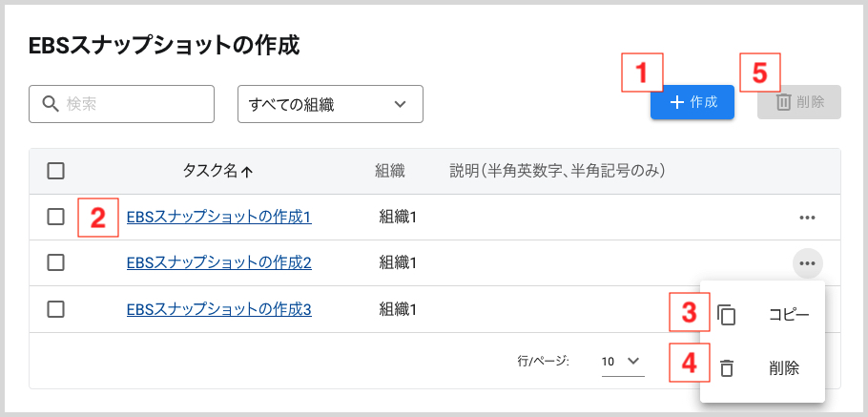Click the three-dot icon for EBSスナップショットの作成2

pyautogui.click(x=807, y=263)
